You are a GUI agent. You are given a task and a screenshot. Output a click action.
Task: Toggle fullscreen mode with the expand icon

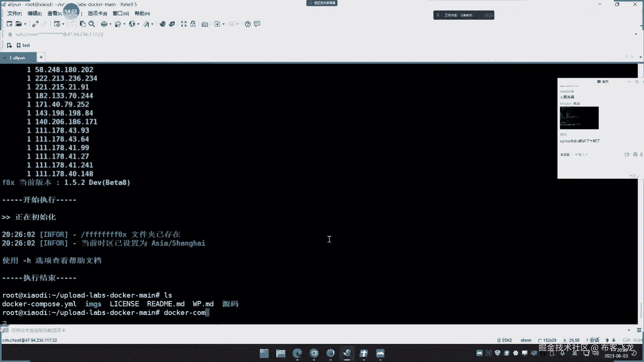point(184,24)
